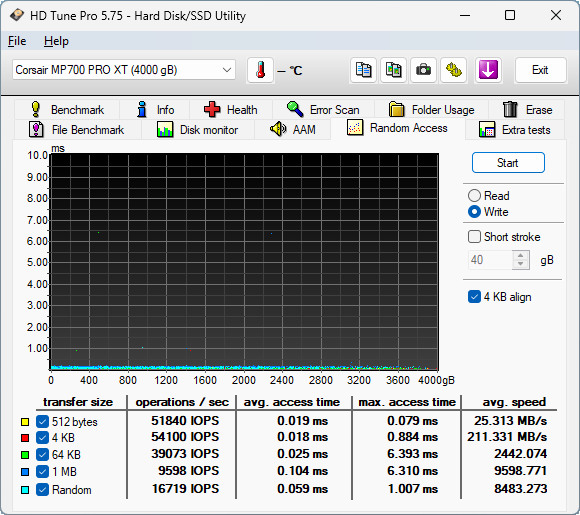Screen dimensions: 580x515
Task: Click the short stroke gB value field
Action: point(490,260)
